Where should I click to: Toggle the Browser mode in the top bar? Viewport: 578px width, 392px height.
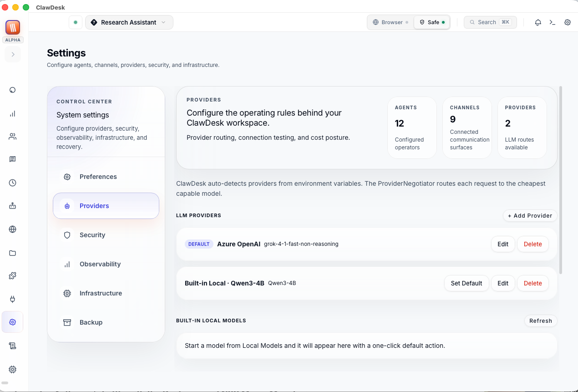[x=390, y=22]
